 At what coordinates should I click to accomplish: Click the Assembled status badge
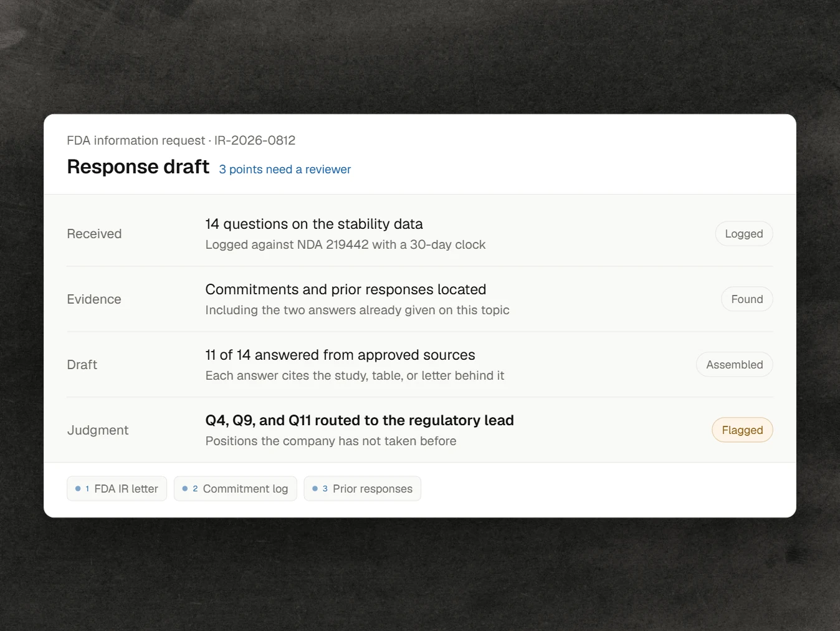click(x=734, y=365)
